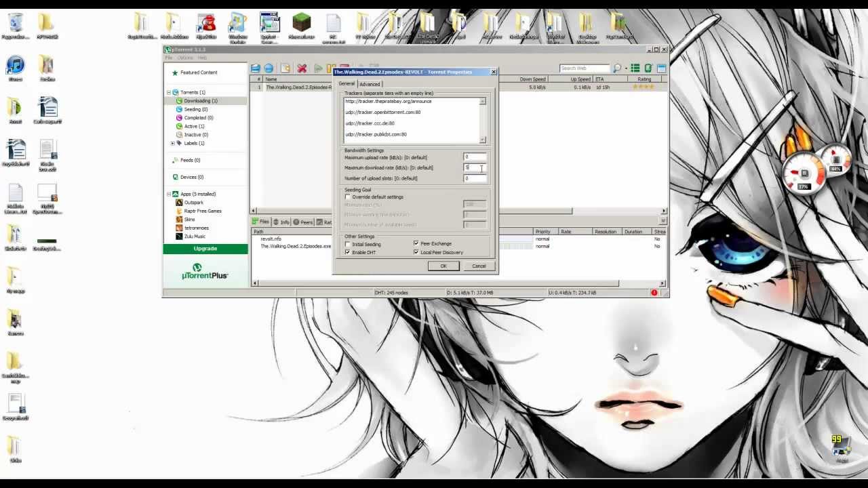The image size is (868, 488).
Task: Click the Search Web input box
Action: coord(585,68)
